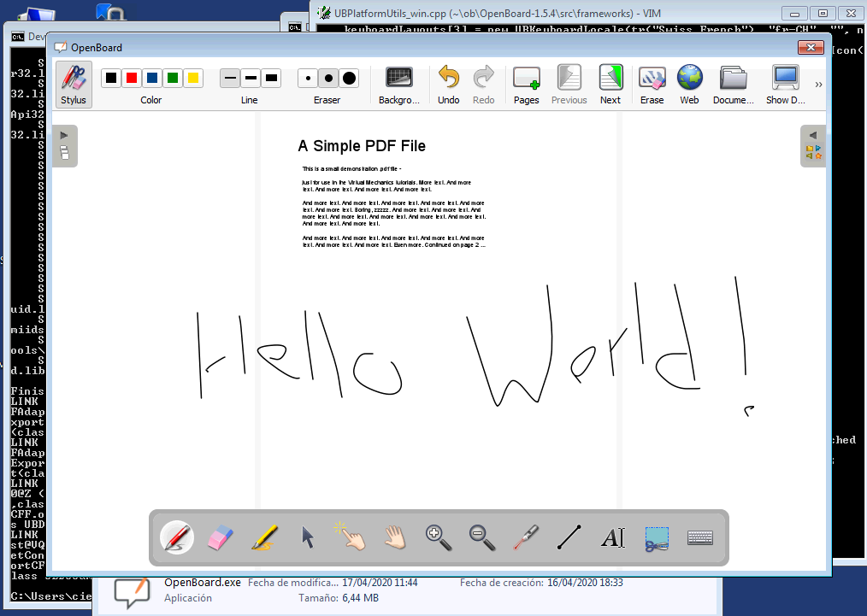
Task: Switch to Web browser mode
Action: tap(689, 84)
